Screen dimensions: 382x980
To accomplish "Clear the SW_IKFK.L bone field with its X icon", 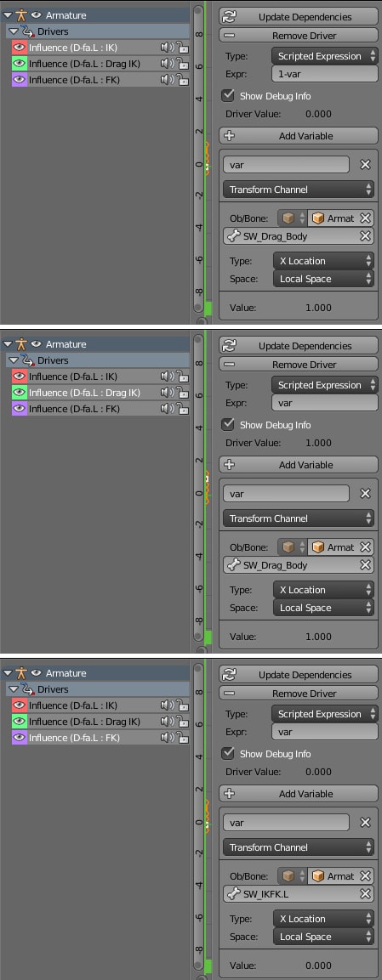I will click(x=366, y=894).
